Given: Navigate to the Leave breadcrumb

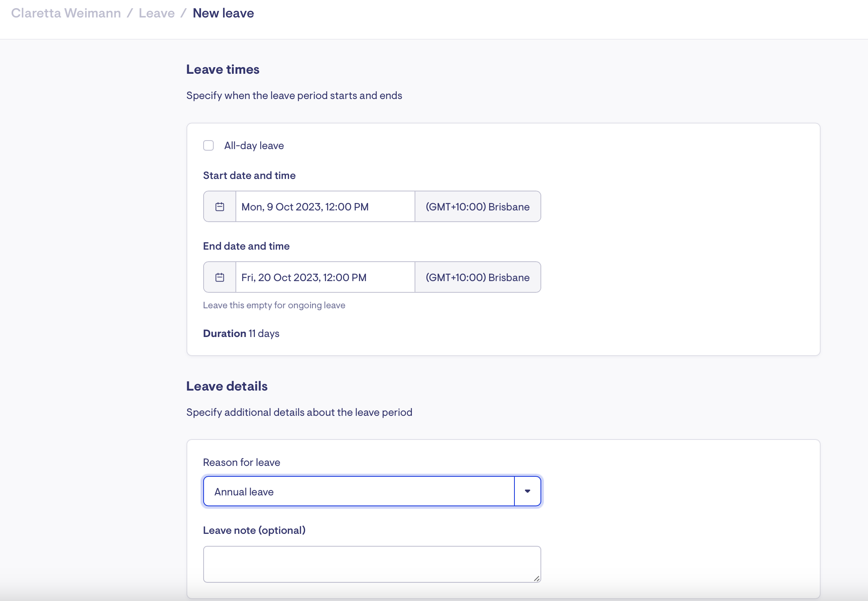Looking at the screenshot, I should pos(157,13).
